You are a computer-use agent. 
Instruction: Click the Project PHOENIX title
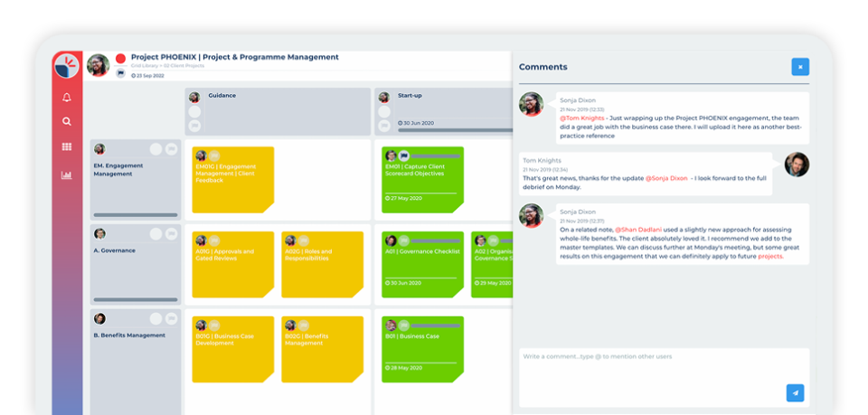click(235, 57)
